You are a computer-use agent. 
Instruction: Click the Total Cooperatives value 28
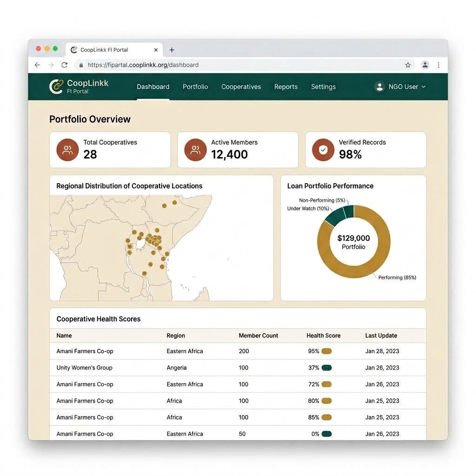pos(90,154)
